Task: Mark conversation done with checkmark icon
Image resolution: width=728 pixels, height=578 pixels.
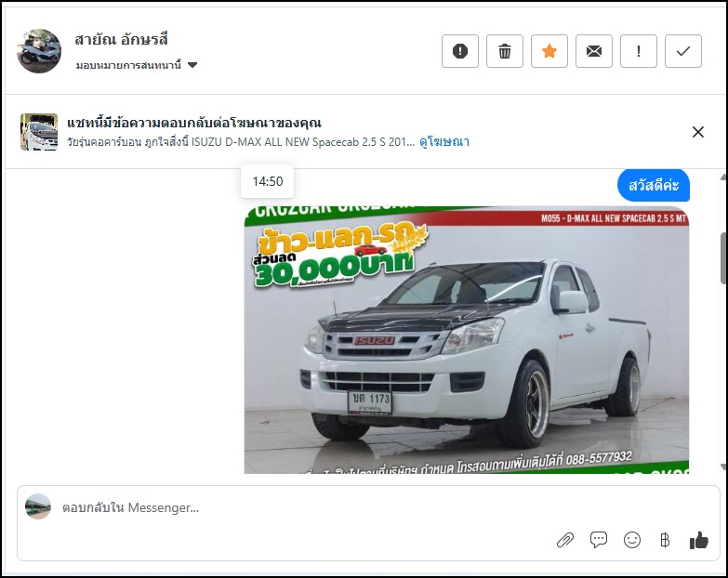Action: click(683, 51)
